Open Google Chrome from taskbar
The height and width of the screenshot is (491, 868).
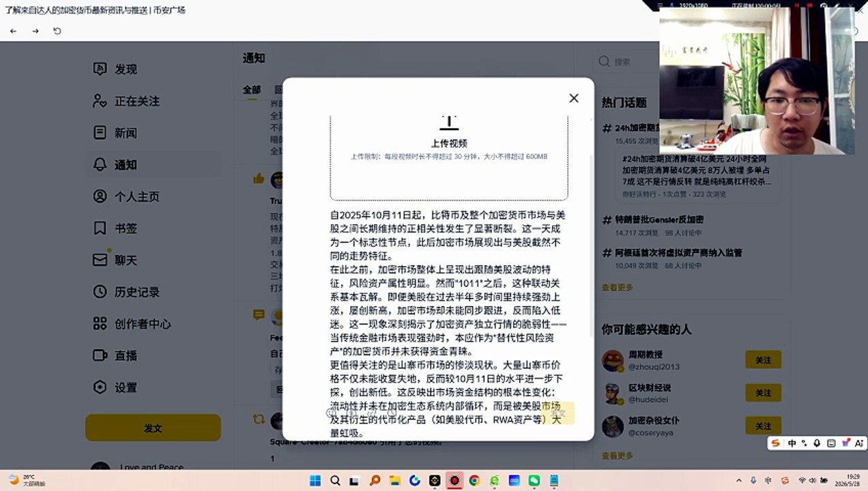point(474,480)
